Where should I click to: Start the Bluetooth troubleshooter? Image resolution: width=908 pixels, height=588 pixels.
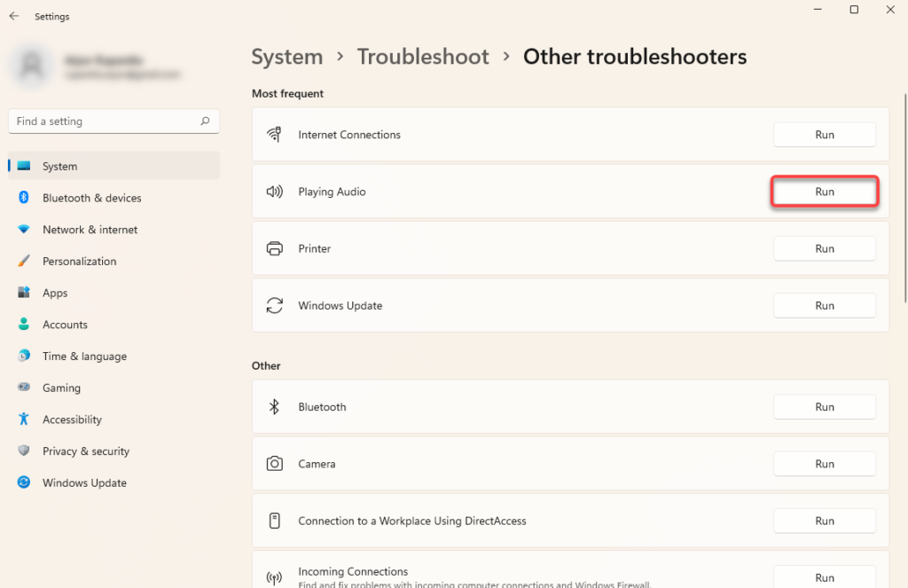tap(825, 407)
